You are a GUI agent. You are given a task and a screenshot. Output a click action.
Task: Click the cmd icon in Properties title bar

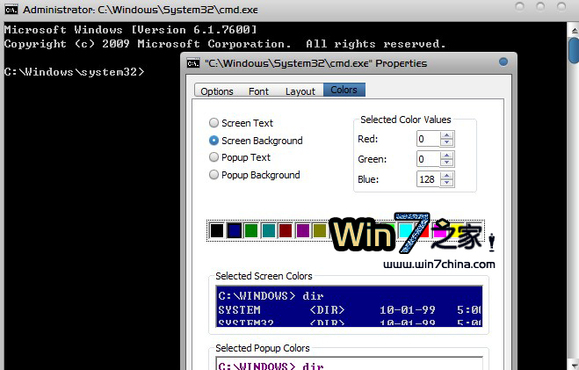193,64
